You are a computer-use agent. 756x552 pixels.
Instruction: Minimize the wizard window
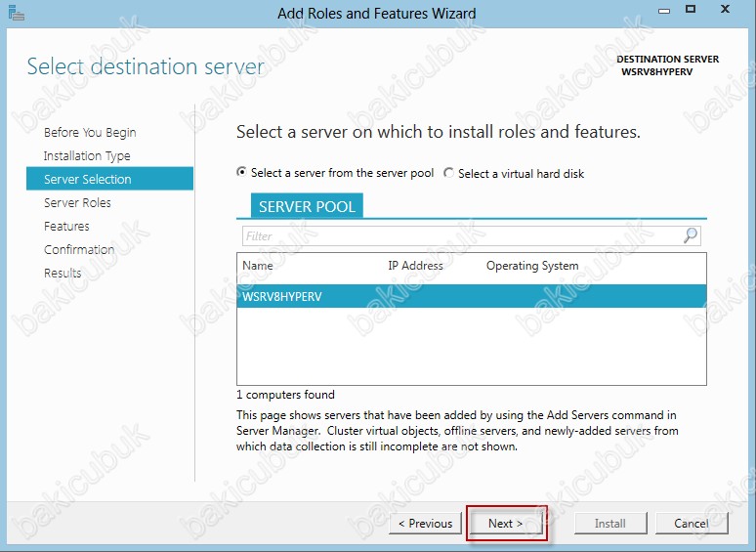[664, 11]
